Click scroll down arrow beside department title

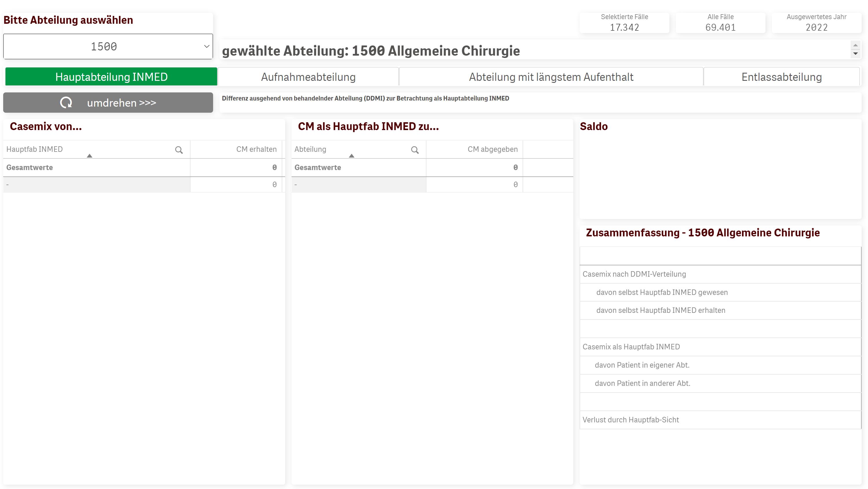coord(855,54)
